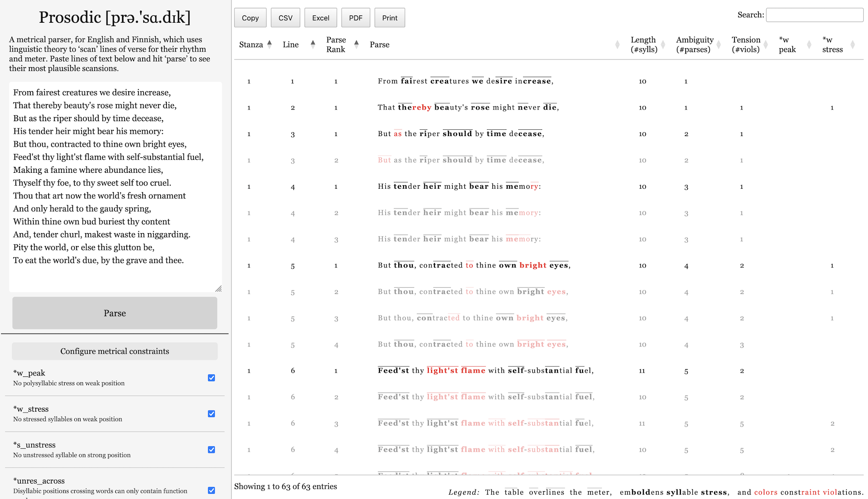Expand Configure metrical constraints
Image resolution: width=868 pixels, height=499 pixels.
tap(114, 351)
